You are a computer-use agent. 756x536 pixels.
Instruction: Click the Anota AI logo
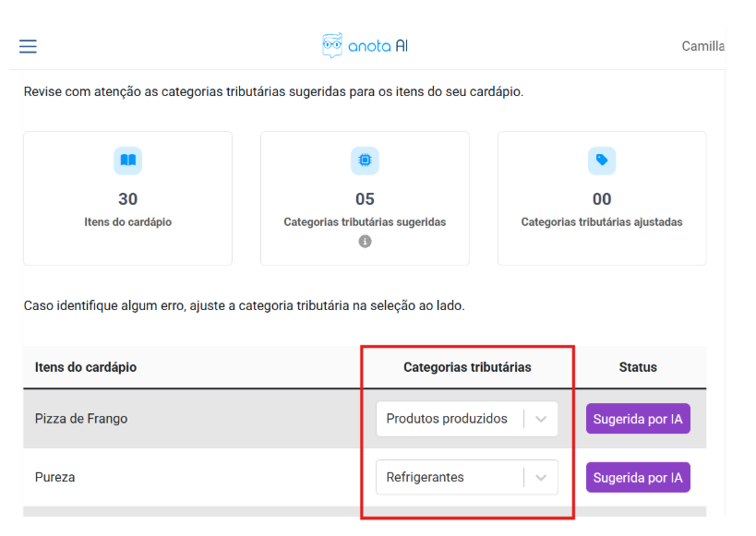point(365,46)
